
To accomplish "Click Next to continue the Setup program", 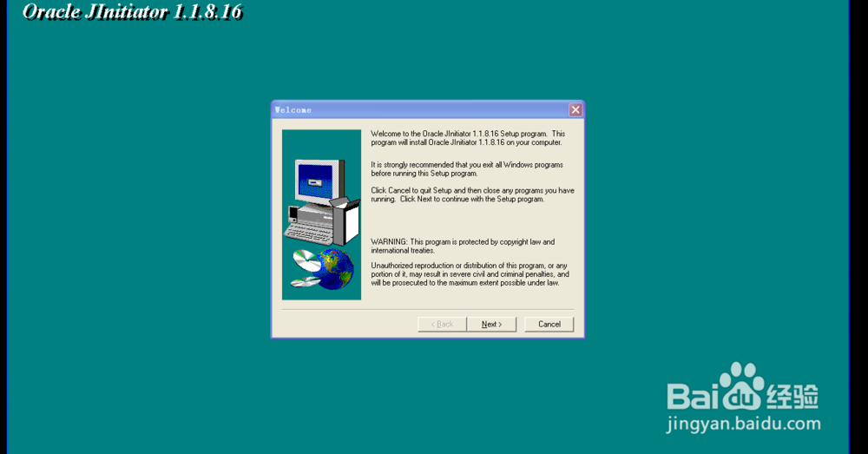I will click(491, 325).
